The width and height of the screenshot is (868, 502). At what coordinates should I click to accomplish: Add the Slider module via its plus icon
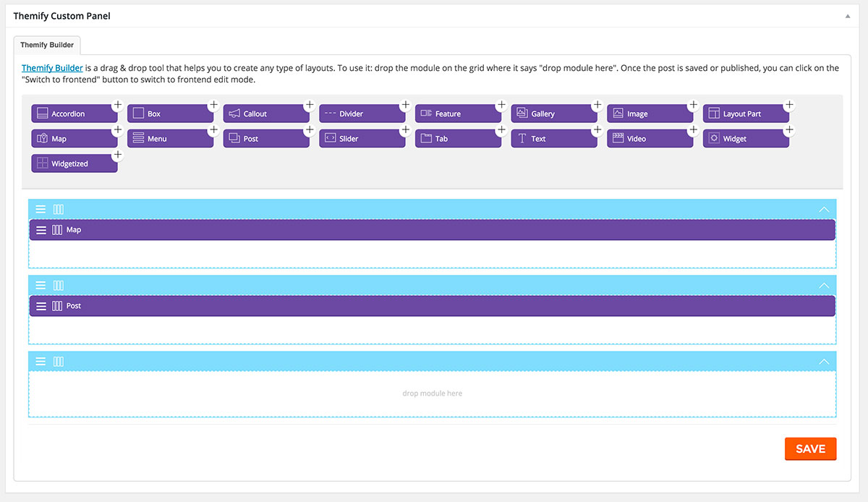tap(406, 129)
